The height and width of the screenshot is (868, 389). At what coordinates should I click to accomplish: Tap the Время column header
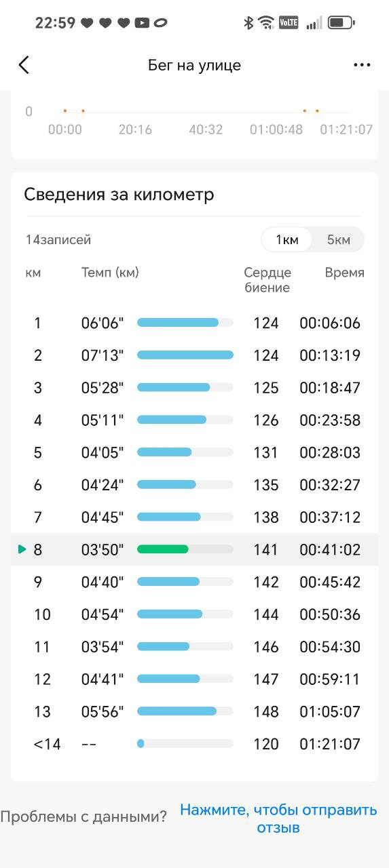[344, 273]
